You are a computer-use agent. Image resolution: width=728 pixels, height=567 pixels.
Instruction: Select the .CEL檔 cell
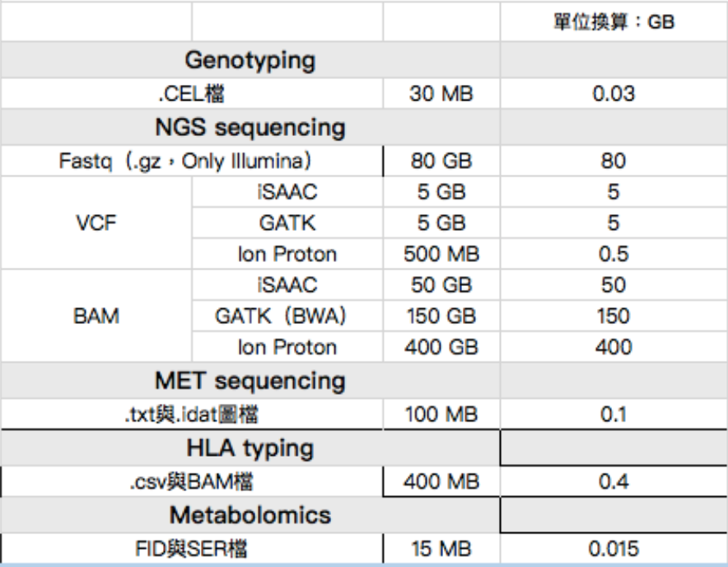(x=191, y=94)
